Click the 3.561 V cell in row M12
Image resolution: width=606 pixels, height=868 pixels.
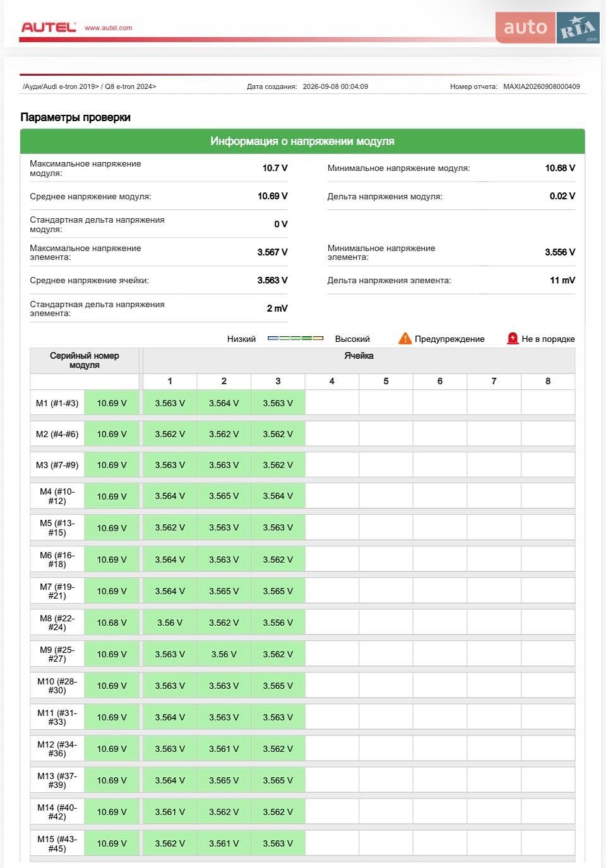point(224,749)
